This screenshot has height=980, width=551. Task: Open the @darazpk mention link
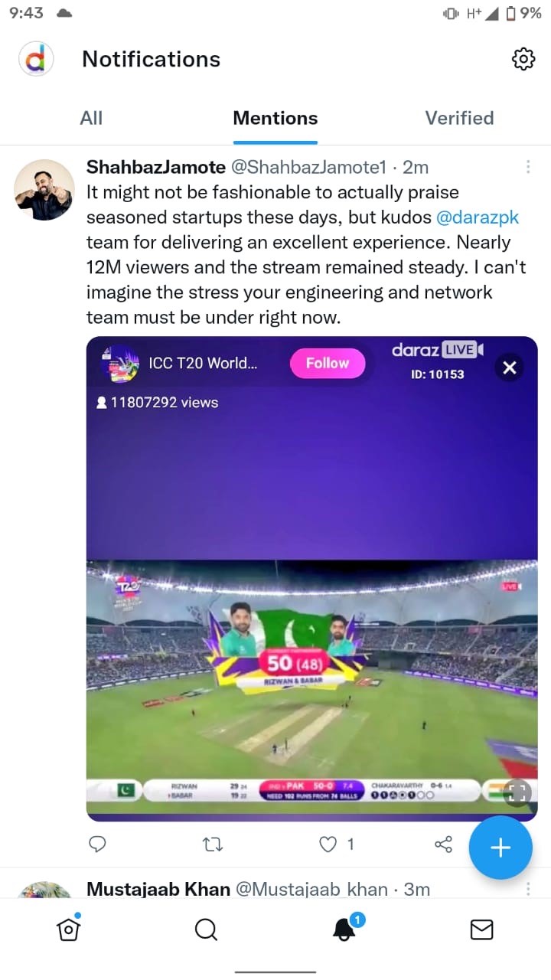pyautogui.click(x=478, y=217)
